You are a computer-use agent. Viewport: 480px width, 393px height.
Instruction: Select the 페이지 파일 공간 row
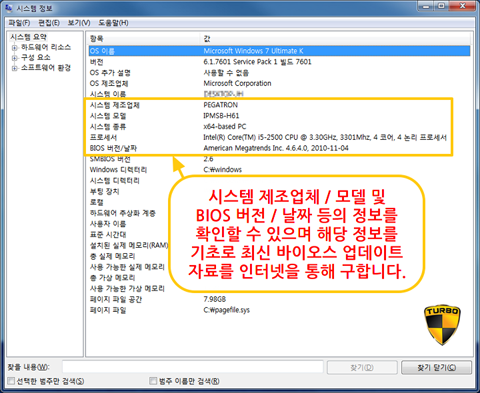[279, 299]
